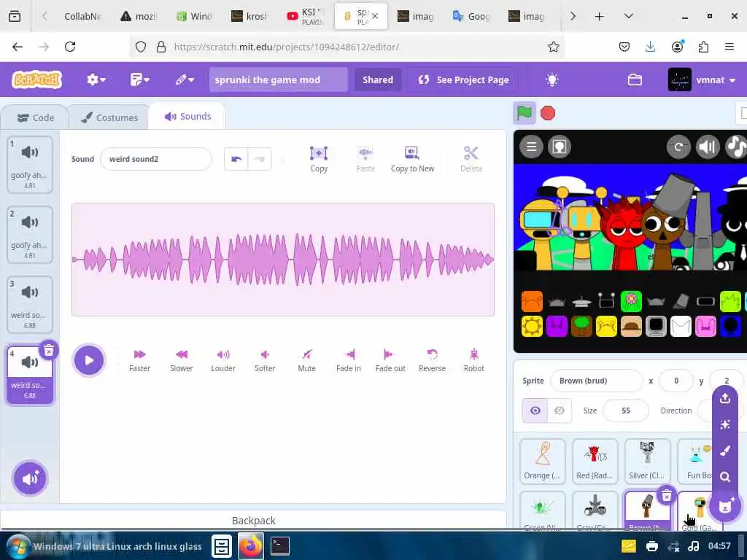This screenshot has height=560, width=747.
Task: Click the sprite name field Brown (brud)
Action: 597,381
